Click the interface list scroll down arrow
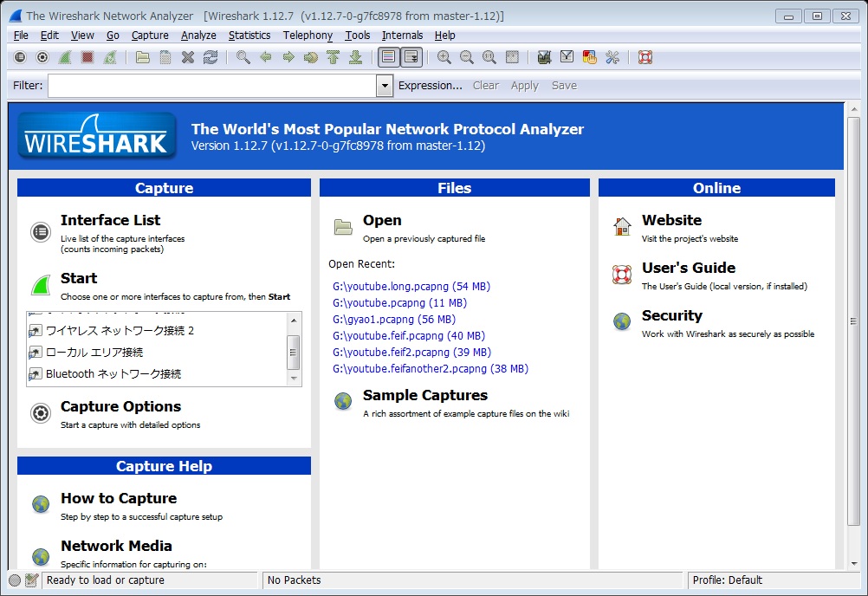The width and height of the screenshot is (868, 596). pos(294,379)
